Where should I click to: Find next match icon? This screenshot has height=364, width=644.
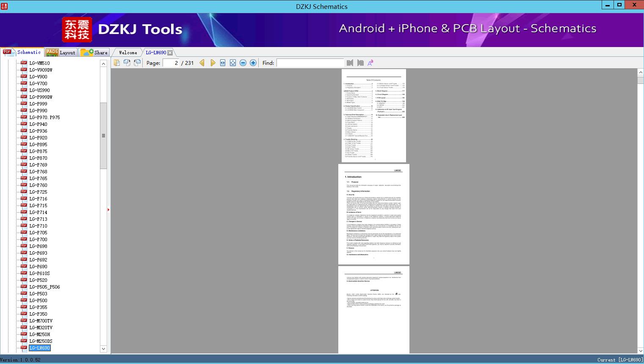pyautogui.click(x=360, y=63)
